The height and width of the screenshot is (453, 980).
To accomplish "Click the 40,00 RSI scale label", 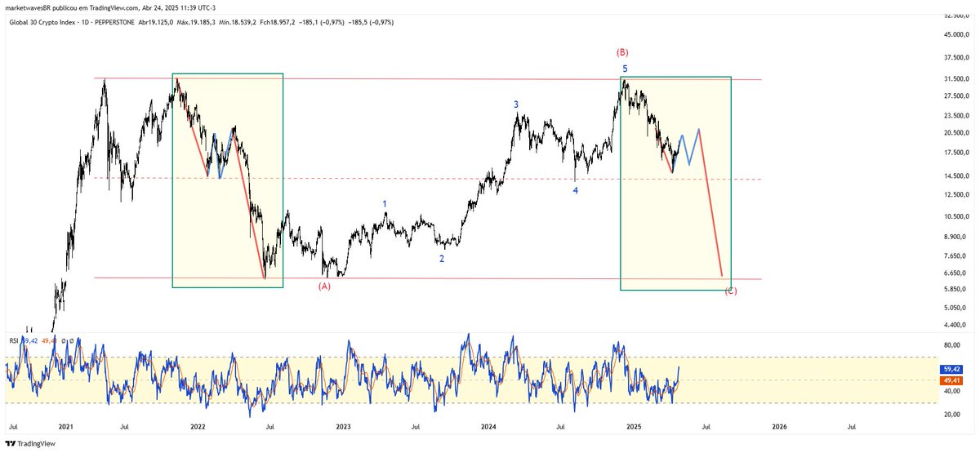I will (x=952, y=391).
